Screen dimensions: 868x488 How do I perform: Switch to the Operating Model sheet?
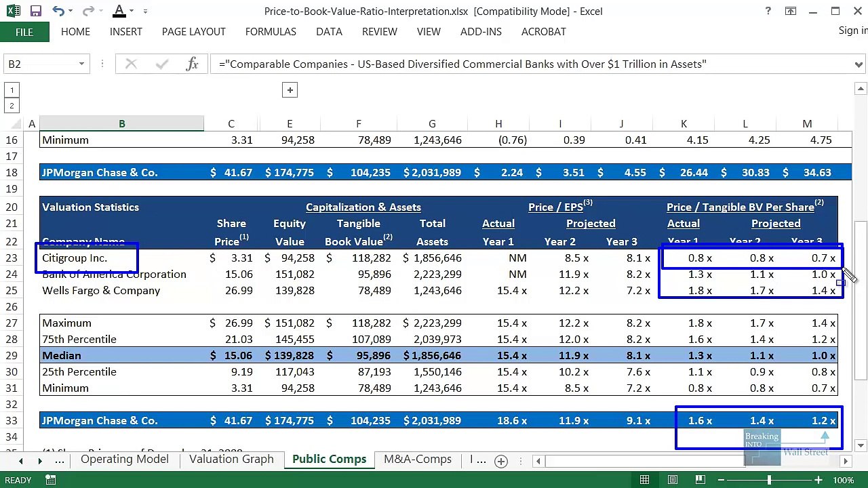[125, 460]
